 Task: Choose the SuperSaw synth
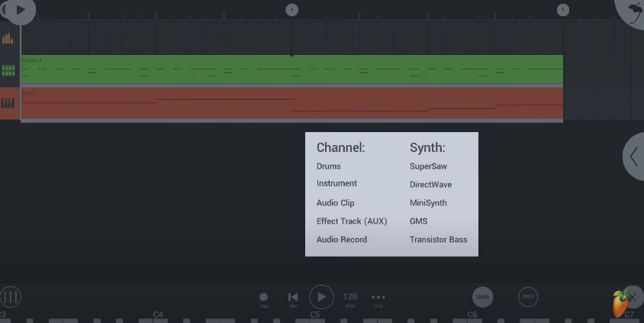coord(428,166)
